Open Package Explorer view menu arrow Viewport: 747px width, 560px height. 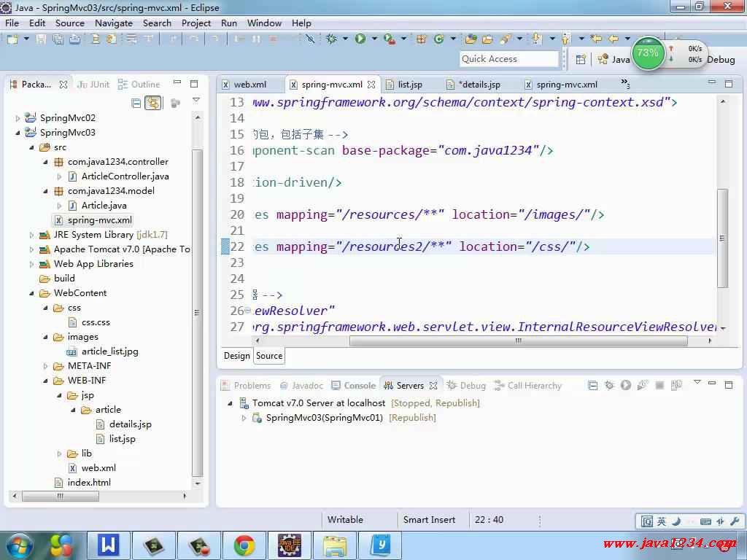pyautogui.click(x=196, y=101)
